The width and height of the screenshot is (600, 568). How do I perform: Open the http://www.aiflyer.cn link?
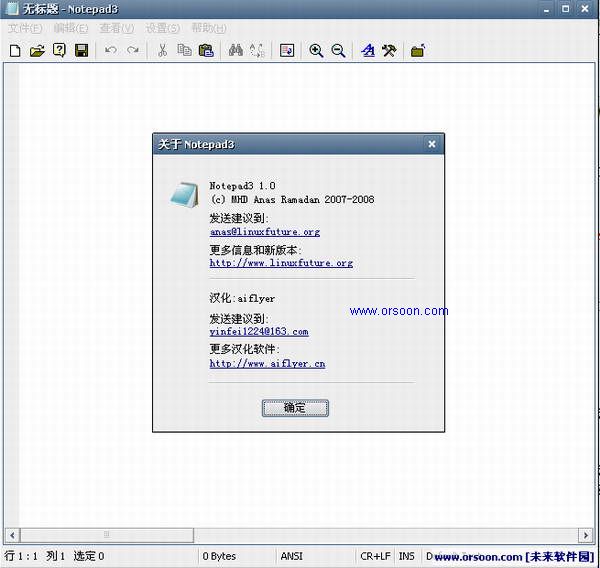pos(267,364)
